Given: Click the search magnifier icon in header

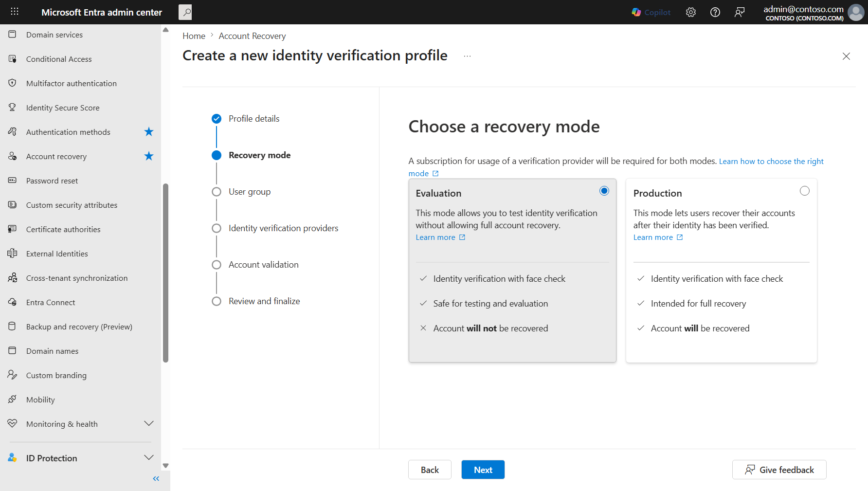Looking at the screenshot, I should click(x=185, y=12).
